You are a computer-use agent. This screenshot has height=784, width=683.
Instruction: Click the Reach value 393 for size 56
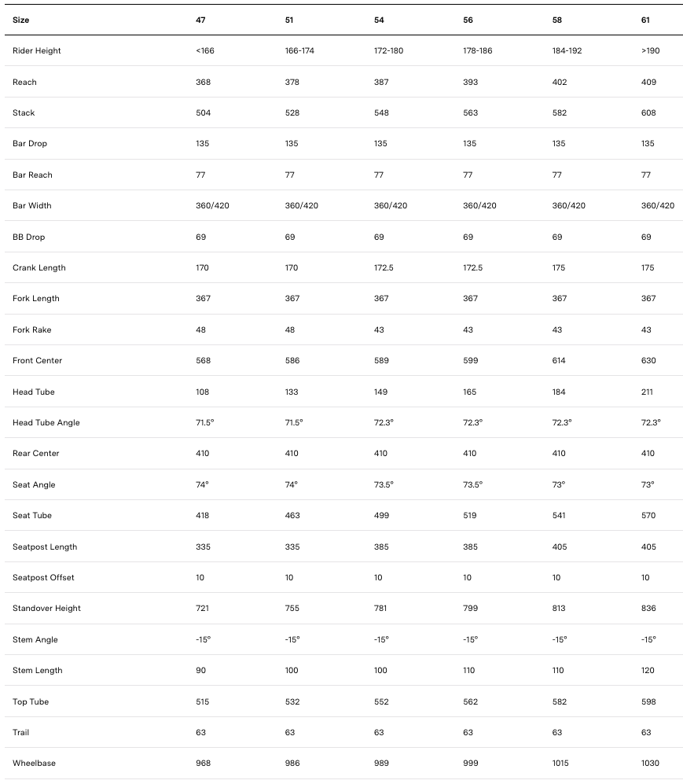pos(471,82)
